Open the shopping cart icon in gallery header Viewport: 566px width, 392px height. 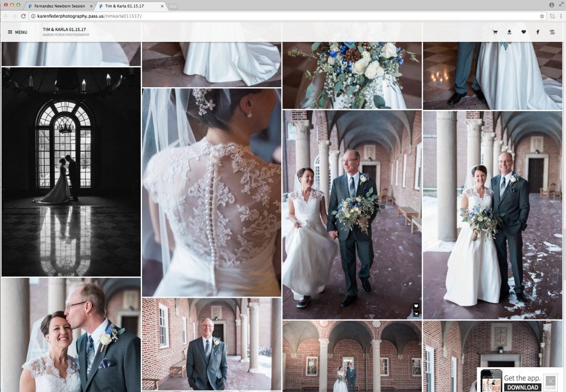[495, 32]
